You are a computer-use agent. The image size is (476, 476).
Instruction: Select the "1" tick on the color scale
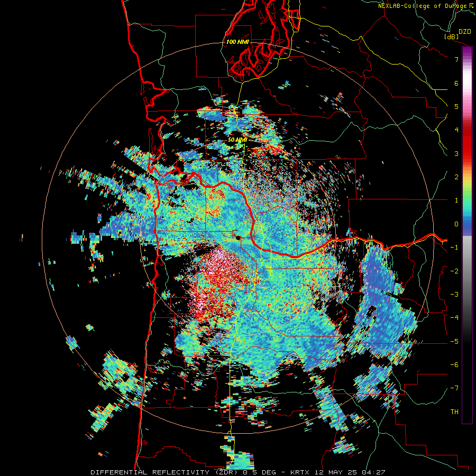[456, 200]
